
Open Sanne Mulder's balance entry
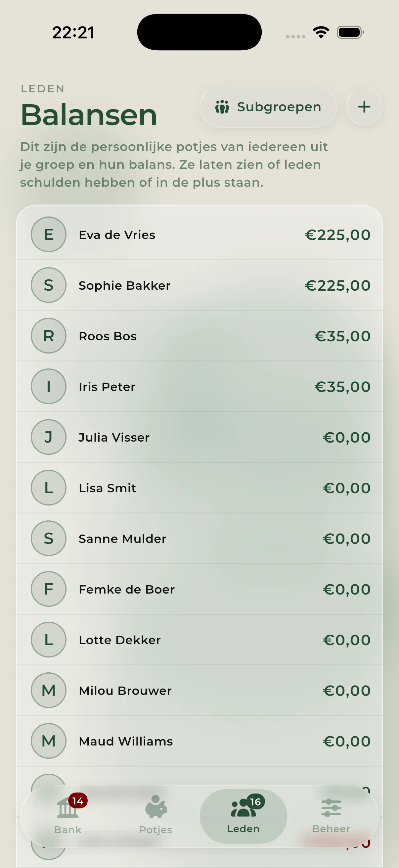pyautogui.click(x=200, y=539)
